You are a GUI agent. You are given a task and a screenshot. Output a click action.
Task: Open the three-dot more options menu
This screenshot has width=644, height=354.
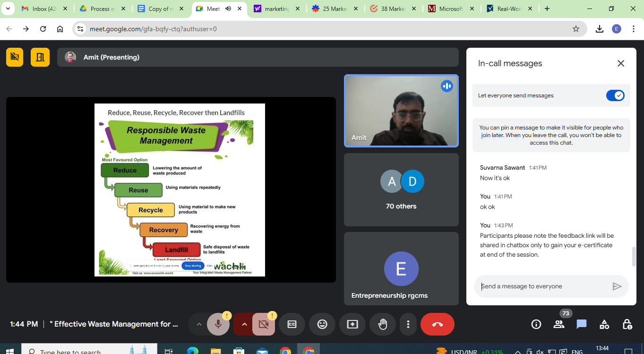tap(408, 324)
